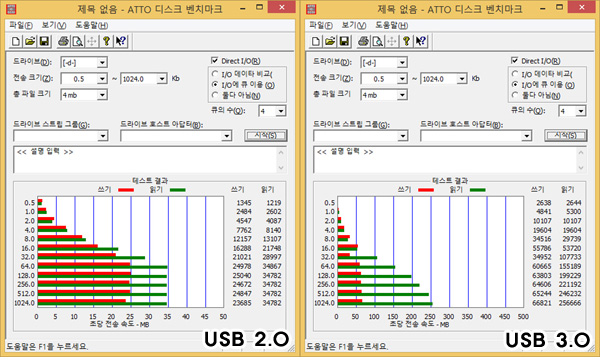Expand the drive [-d-] dropdown in left window
The height and width of the screenshot is (360, 600).
[102, 62]
